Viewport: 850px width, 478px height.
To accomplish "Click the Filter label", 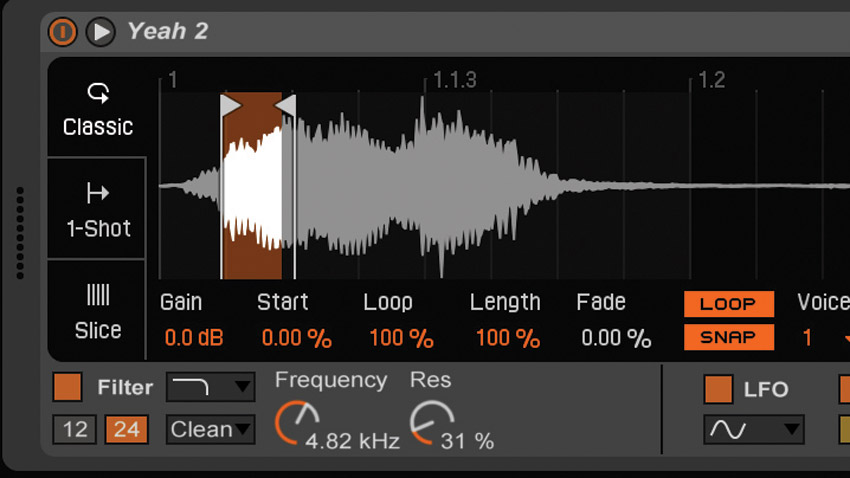I will [125, 387].
